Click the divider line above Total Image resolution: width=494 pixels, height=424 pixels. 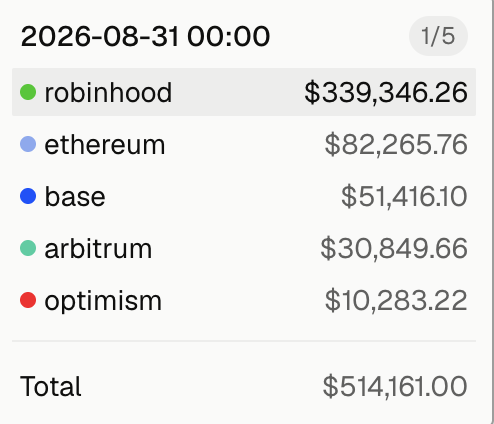pos(244,341)
